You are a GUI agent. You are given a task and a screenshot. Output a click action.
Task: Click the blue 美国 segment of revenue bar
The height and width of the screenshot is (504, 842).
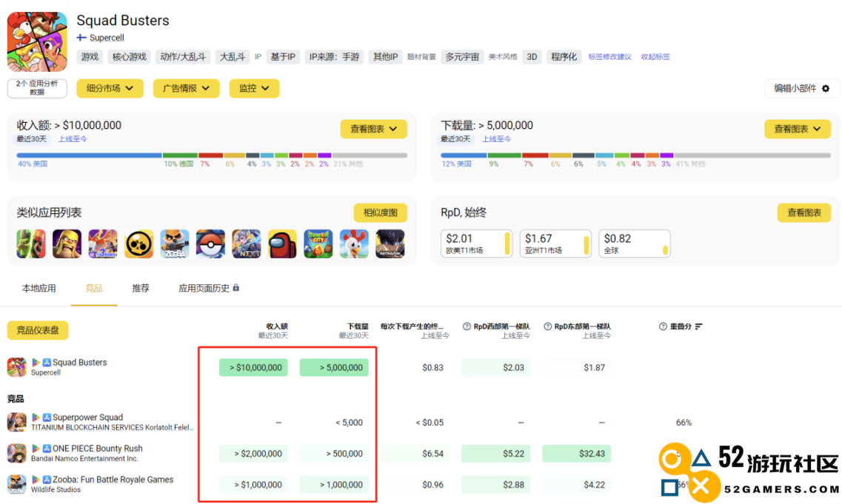pos(89,155)
